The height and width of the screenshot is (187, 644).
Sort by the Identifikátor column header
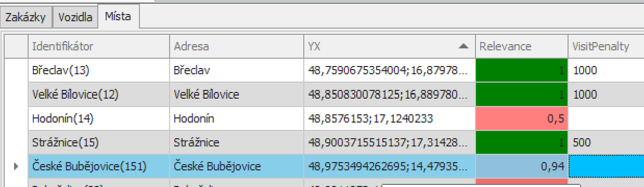click(x=98, y=46)
